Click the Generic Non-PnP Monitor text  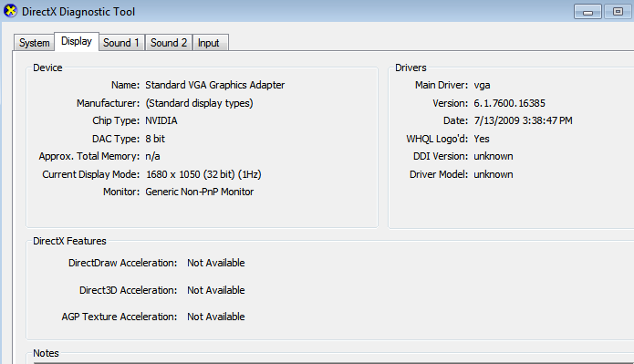coord(200,192)
